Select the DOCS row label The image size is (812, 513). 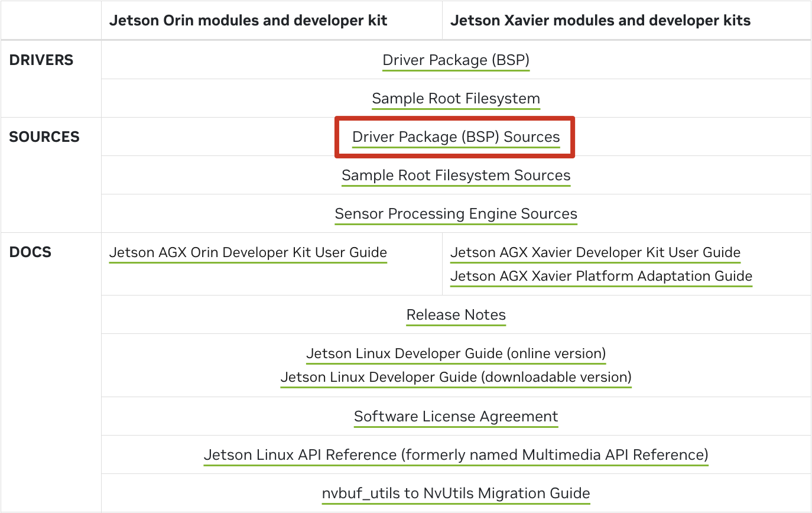30,252
